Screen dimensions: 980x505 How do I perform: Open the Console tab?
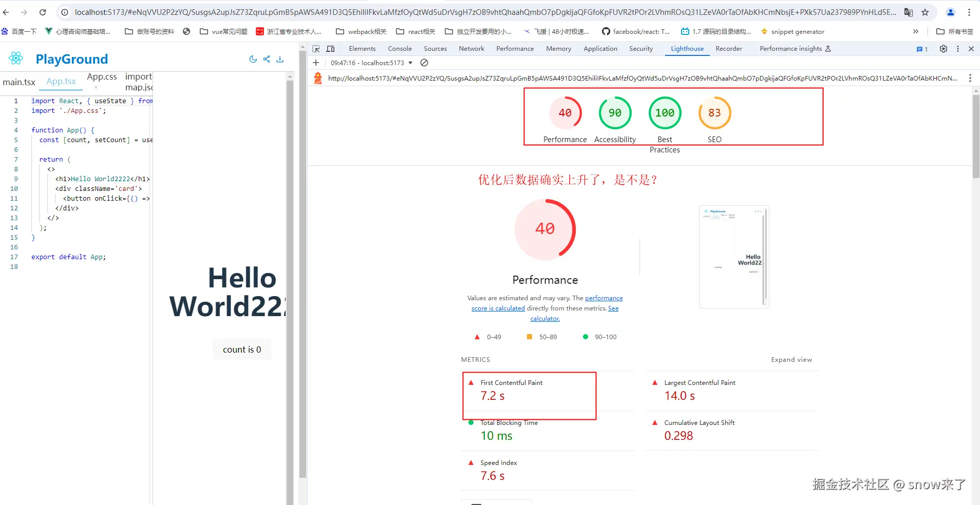(x=400, y=49)
